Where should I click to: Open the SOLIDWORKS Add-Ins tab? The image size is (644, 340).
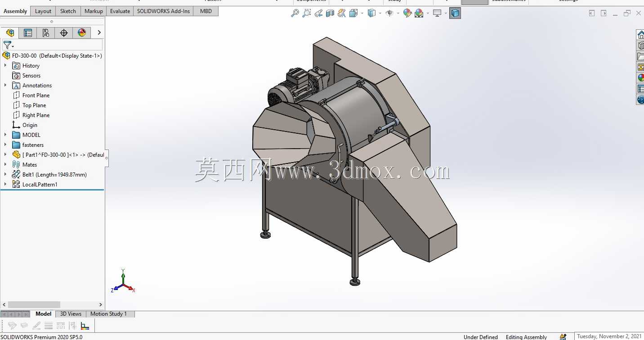click(163, 11)
